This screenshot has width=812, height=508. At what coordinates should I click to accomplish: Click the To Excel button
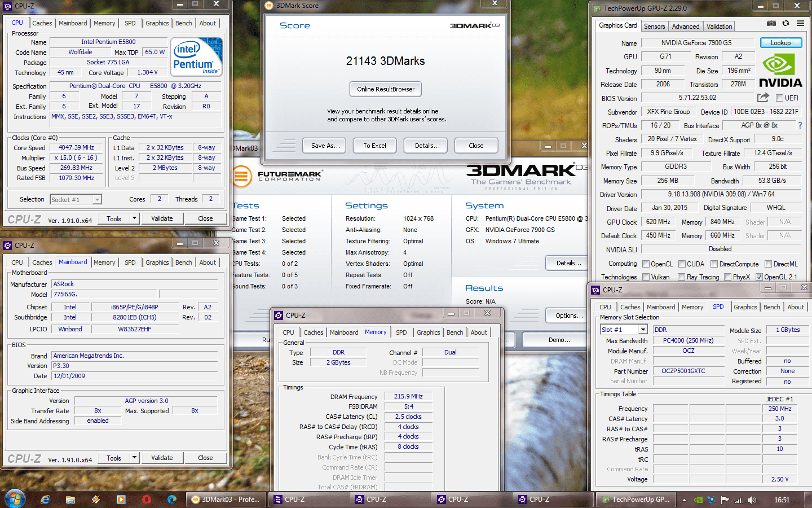[x=374, y=146]
